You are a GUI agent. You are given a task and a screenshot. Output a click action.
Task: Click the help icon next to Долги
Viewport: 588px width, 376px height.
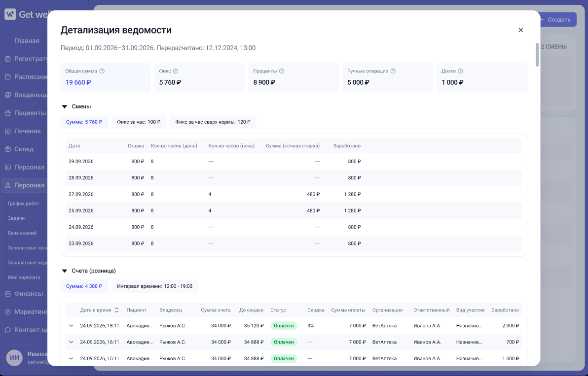[461, 71]
